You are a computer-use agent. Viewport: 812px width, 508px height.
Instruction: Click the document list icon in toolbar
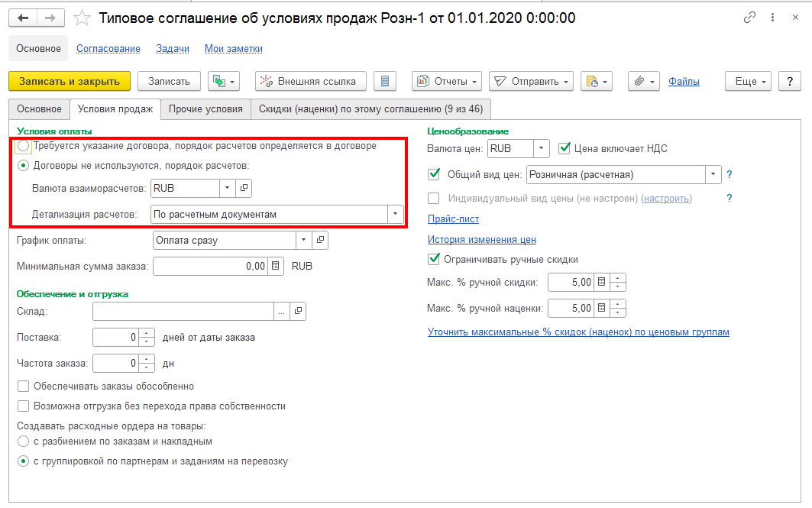tap(385, 81)
